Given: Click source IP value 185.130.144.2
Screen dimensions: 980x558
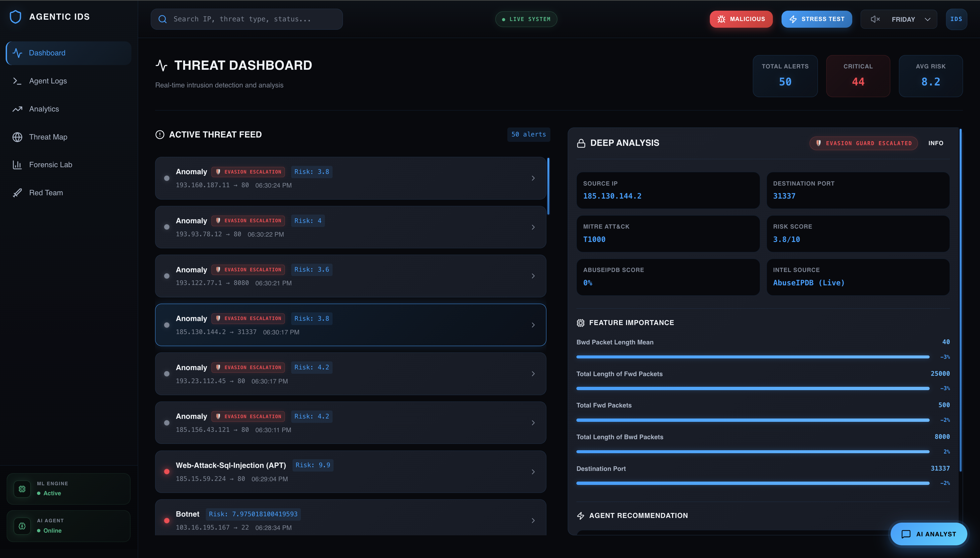Looking at the screenshot, I should (612, 196).
